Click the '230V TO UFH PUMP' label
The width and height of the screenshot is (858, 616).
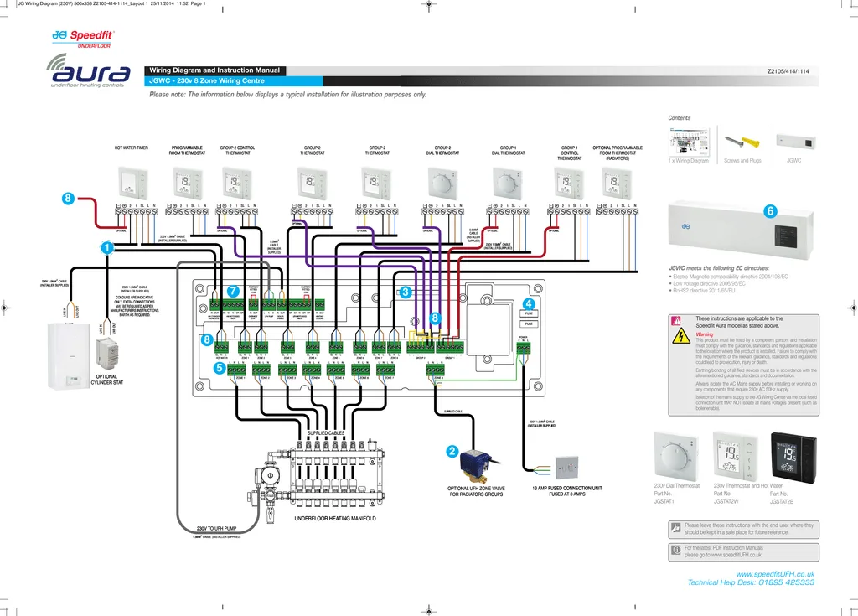click(217, 528)
